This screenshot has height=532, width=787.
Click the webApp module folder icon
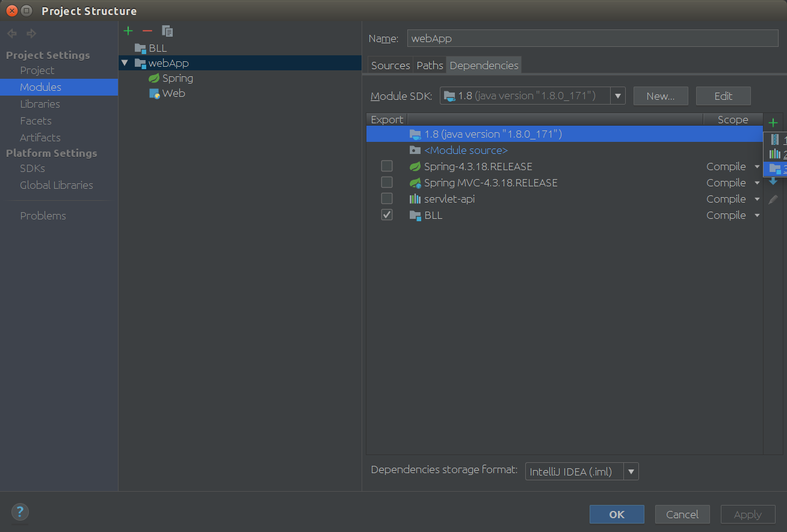[x=140, y=63]
